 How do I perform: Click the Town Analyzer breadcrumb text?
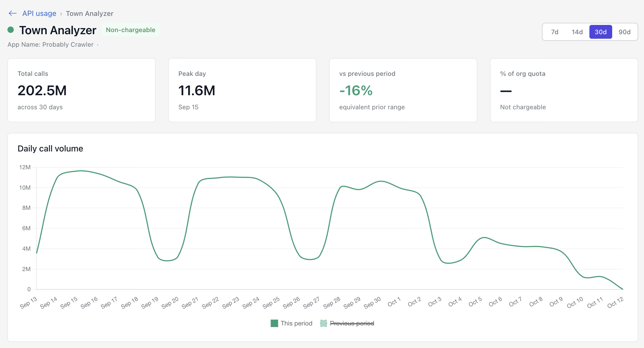point(90,13)
